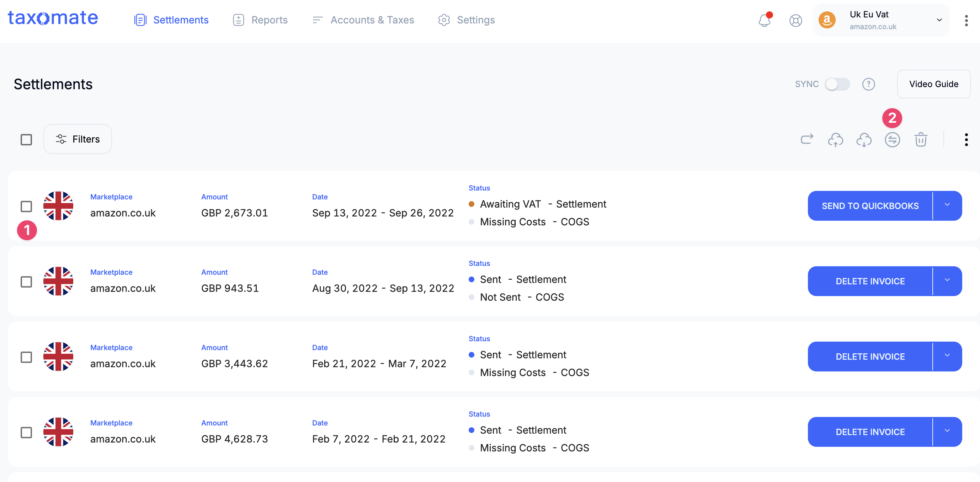The image size is (980, 482).
Task: Select the GBP 943.51 settlement checkbox
Action: (26, 282)
